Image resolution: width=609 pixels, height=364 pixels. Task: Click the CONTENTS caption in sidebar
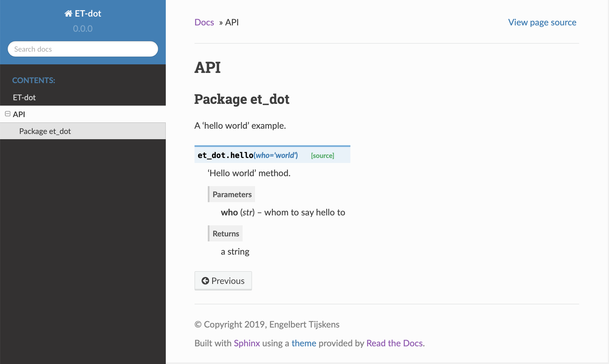point(34,80)
